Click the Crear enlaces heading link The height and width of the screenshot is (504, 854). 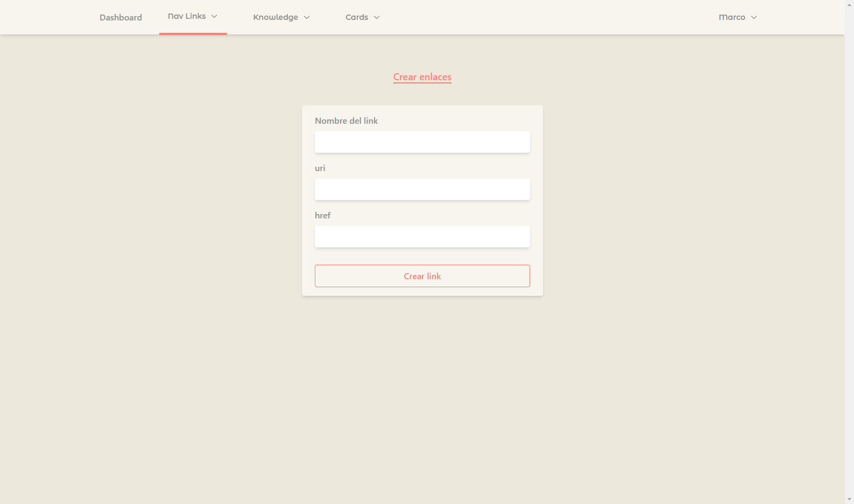pos(422,77)
